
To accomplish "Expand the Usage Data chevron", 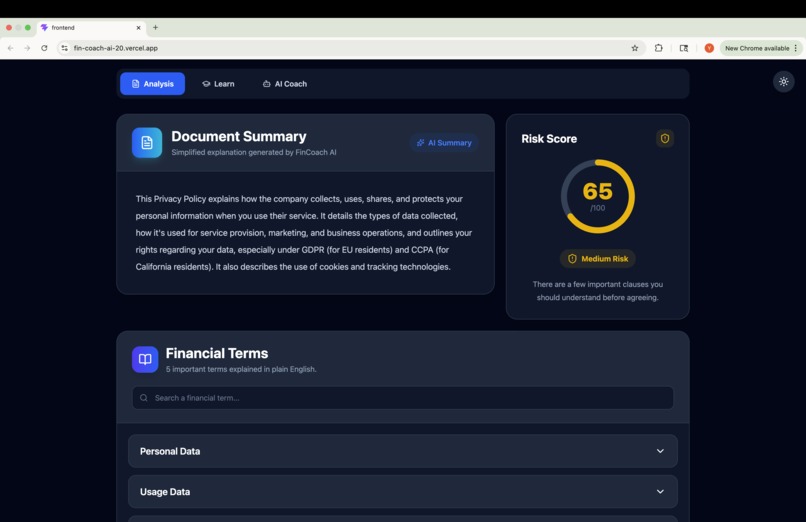I will coord(660,492).
